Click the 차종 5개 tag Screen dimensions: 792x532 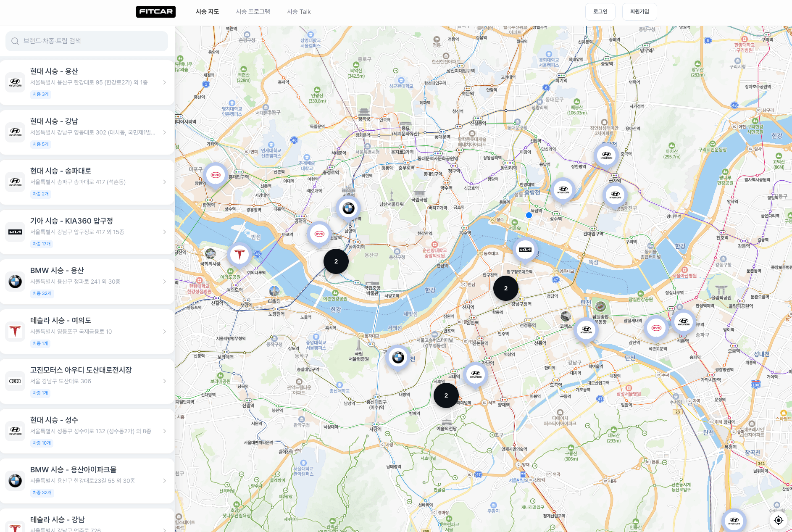(x=41, y=144)
